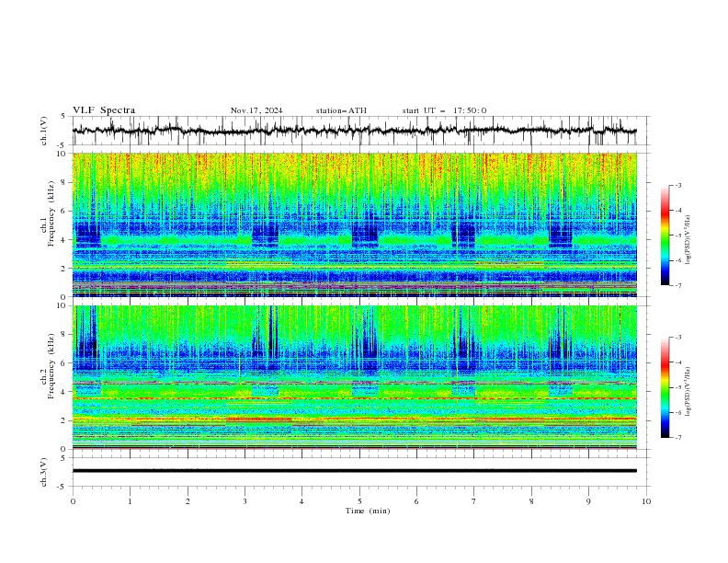728x563 pixels.
Task: Click time axis tick label "1"
Action: (x=131, y=501)
